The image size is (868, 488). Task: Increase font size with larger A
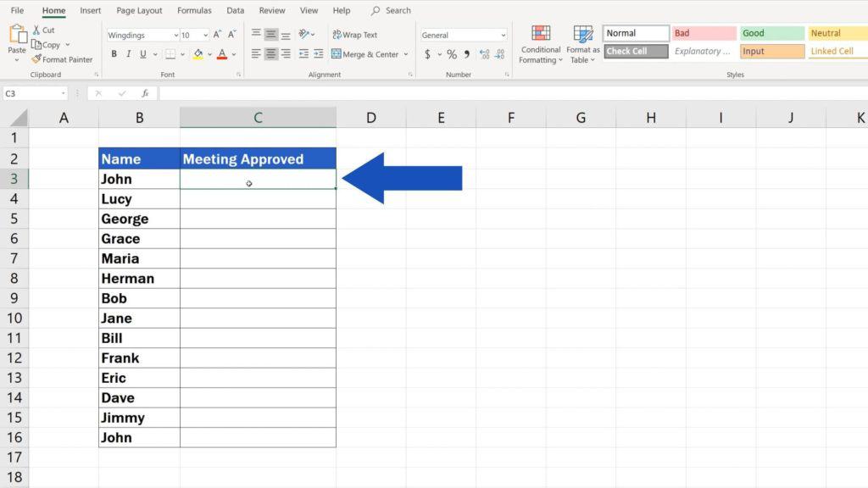pyautogui.click(x=217, y=35)
